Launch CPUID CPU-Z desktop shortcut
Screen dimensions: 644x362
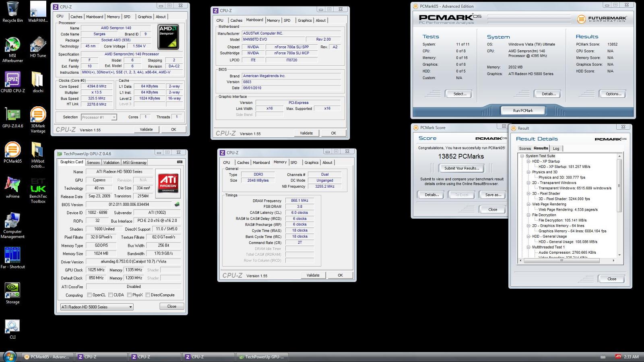pyautogui.click(x=12, y=82)
